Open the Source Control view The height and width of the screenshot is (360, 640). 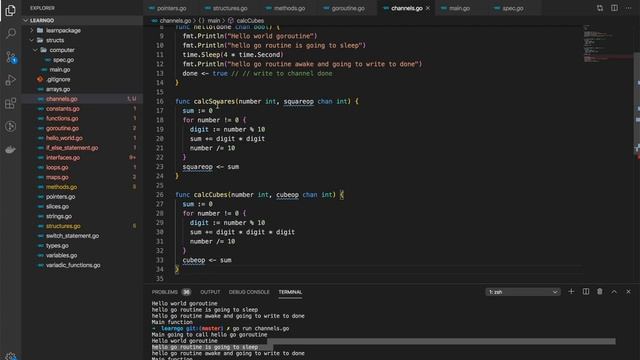coord(11,57)
